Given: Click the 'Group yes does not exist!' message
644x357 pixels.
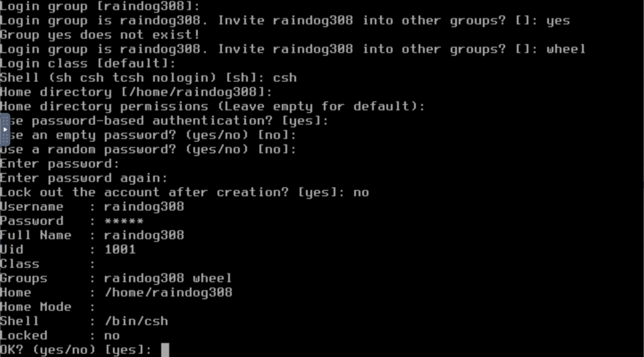Looking at the screenshot, I should click(100, 35).
